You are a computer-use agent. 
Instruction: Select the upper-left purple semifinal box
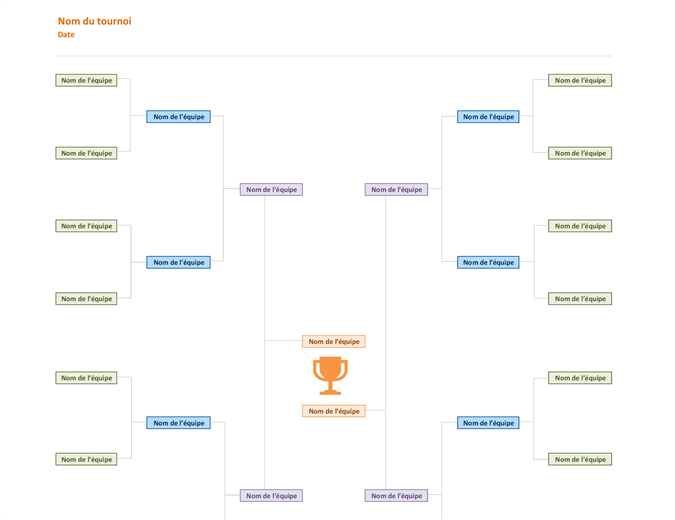[271, 189]
